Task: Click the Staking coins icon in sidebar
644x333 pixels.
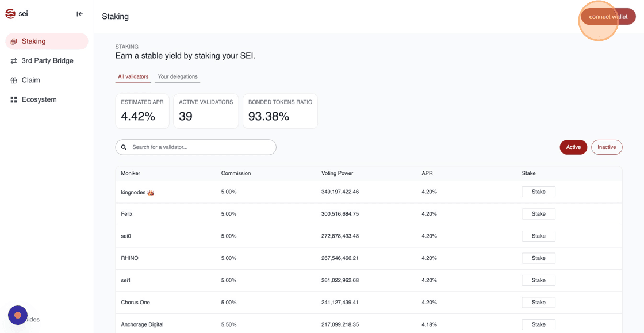Action: tap(14, 41)
